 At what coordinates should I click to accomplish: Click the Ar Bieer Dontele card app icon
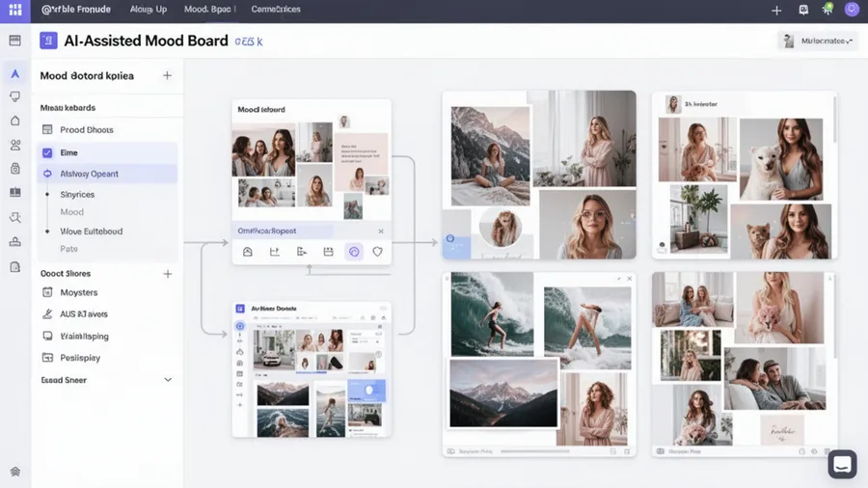(240, 309)
